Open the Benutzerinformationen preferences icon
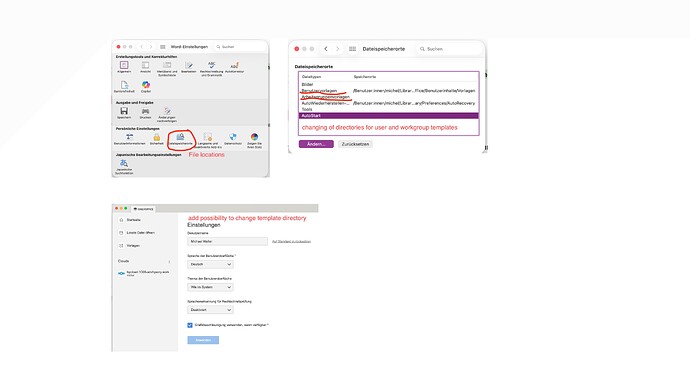The image size is (690, 388). click(x=129, y=139)
